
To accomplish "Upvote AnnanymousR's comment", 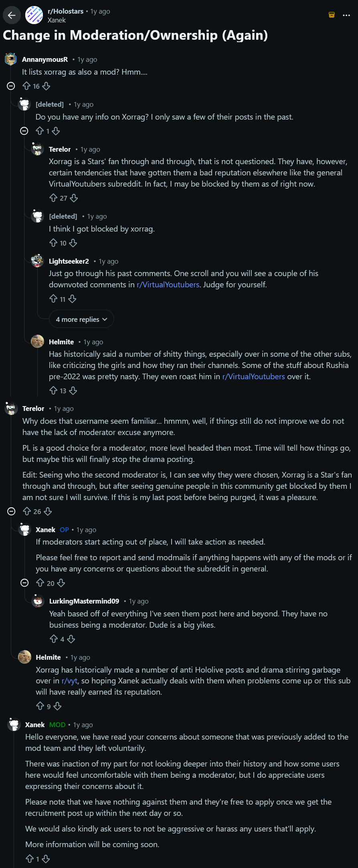I will [x=26, y=86].
